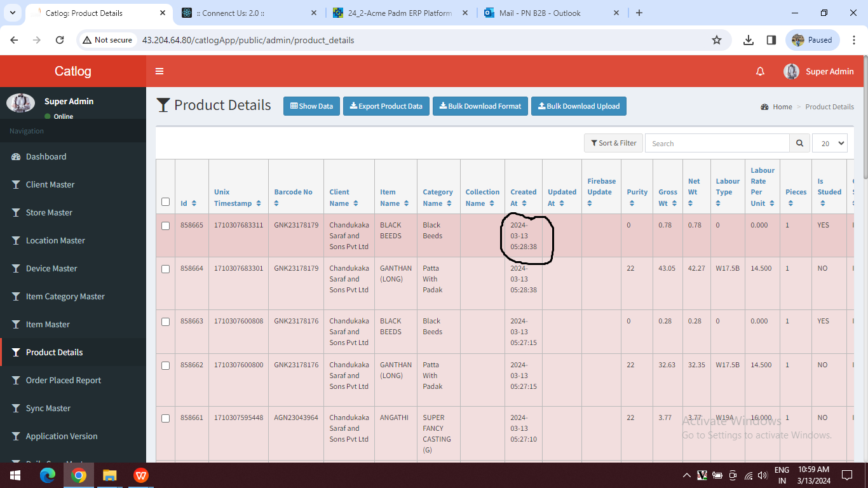Bookmark this page with the star icon
Viewport: 868px width, 488px height.
(717, 40)
